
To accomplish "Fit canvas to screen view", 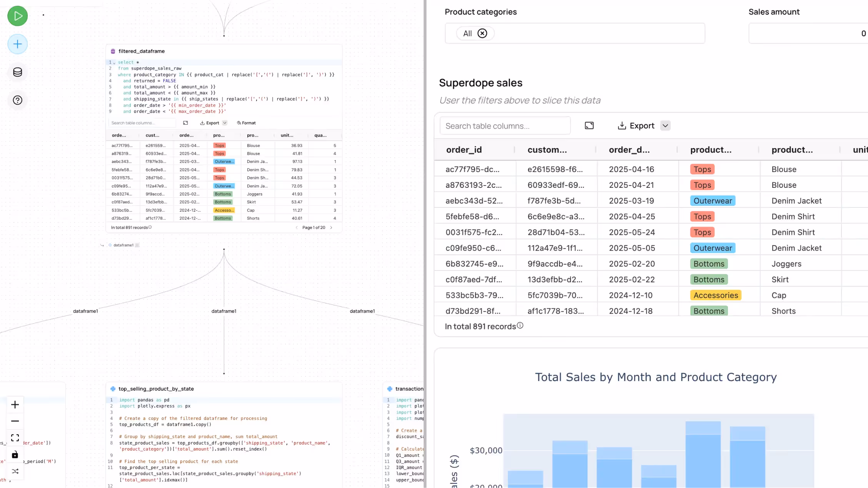I will click(x=15, y=438).
